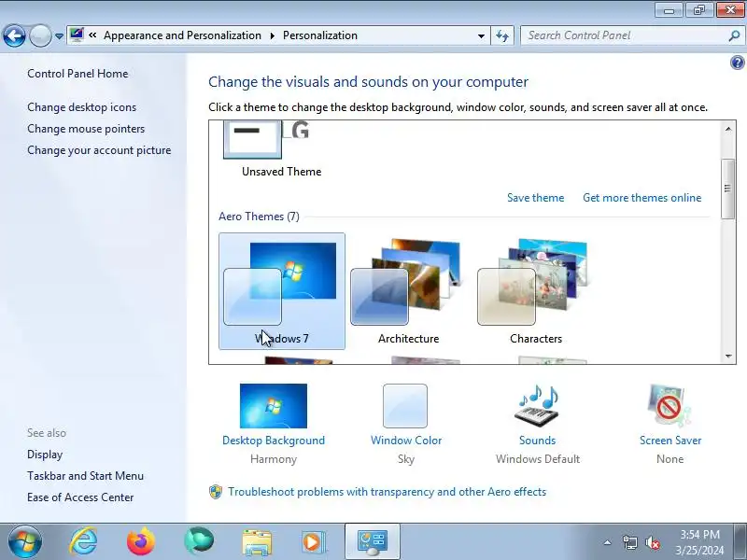Click Get more themes online
The image size is (747, 560).
coord(642,198)
